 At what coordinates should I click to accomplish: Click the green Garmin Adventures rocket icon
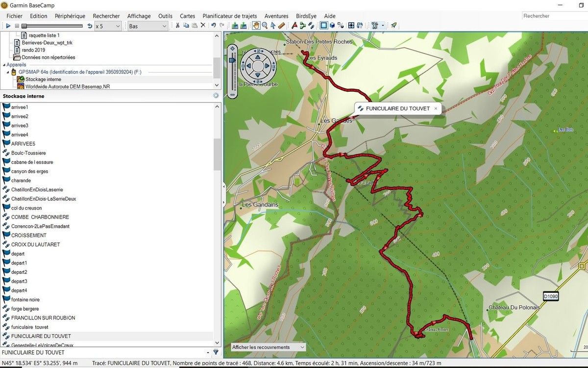pos(393,26)
